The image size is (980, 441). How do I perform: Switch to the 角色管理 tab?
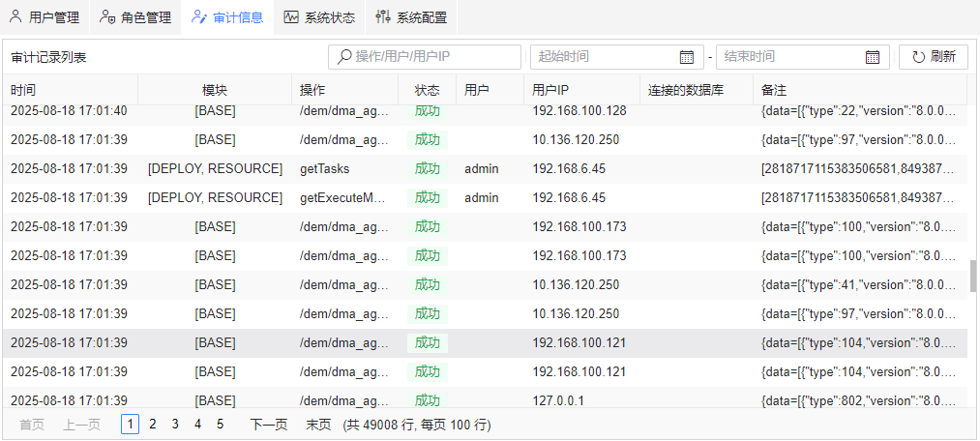pyautogui.click(x=135, y=17)
